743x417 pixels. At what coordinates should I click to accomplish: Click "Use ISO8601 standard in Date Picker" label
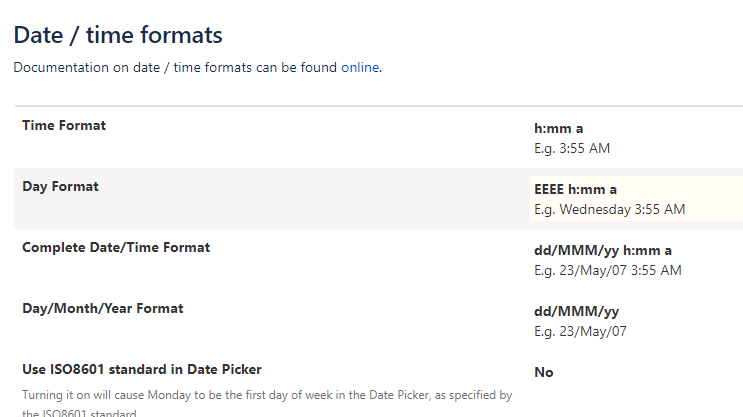pyautogui.click(x=142, y=370)
